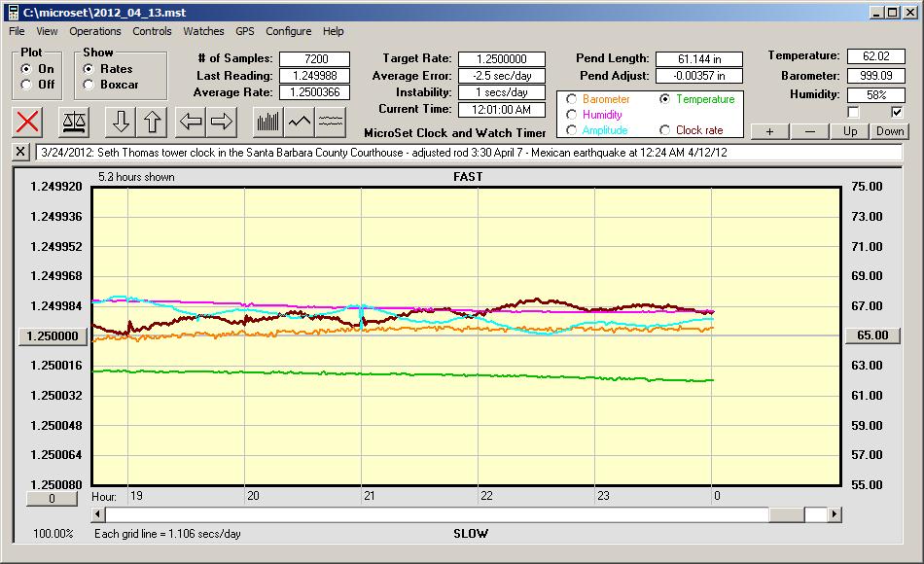Viewport: 924px width, 564px height.
Task: Select the Amplitude radio button
Action: coord(571,129)
